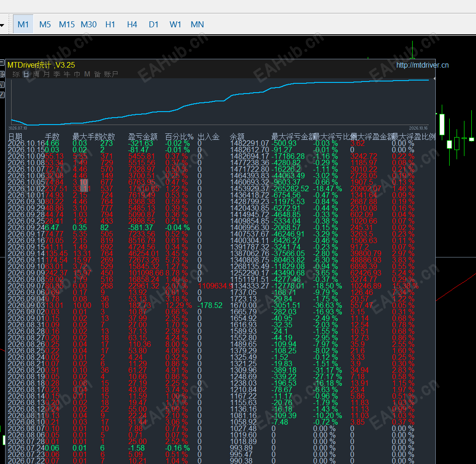Choose the MN monthly timeframe
The height and width of the screenshot is (464, 476).
(x=197, y=24)
